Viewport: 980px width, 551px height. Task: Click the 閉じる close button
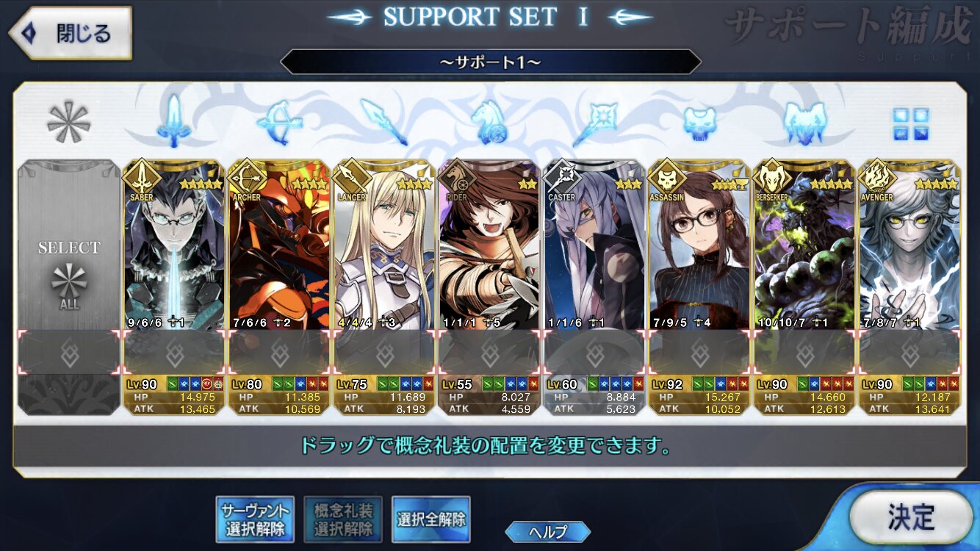pos(71,33)
